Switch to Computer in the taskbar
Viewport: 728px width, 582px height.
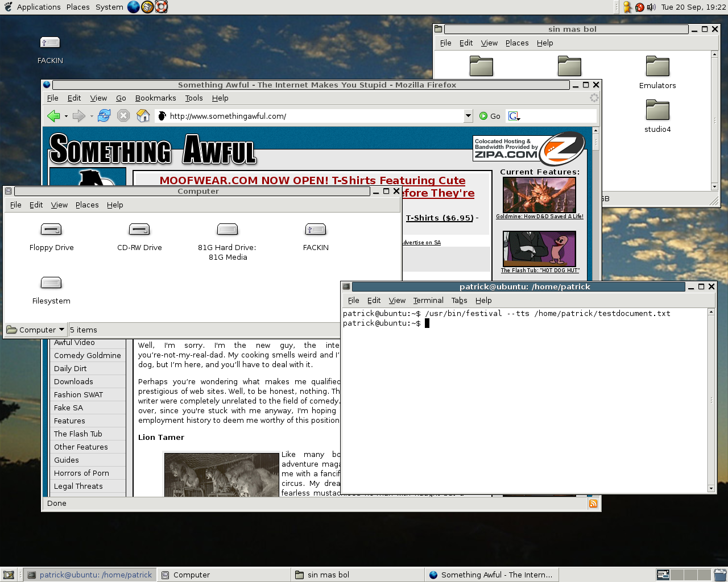tap(224, 575)
